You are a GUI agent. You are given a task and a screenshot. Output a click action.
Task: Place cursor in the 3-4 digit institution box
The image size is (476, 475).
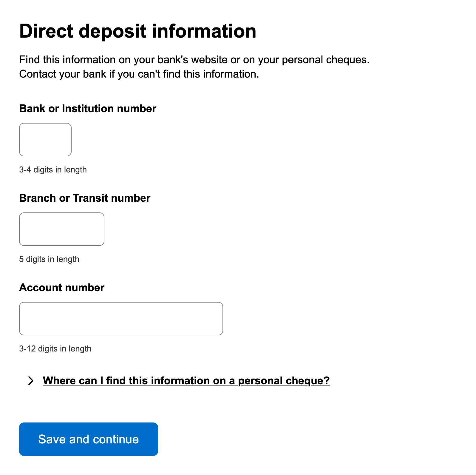pyautogui.click(x=45, y=140)
